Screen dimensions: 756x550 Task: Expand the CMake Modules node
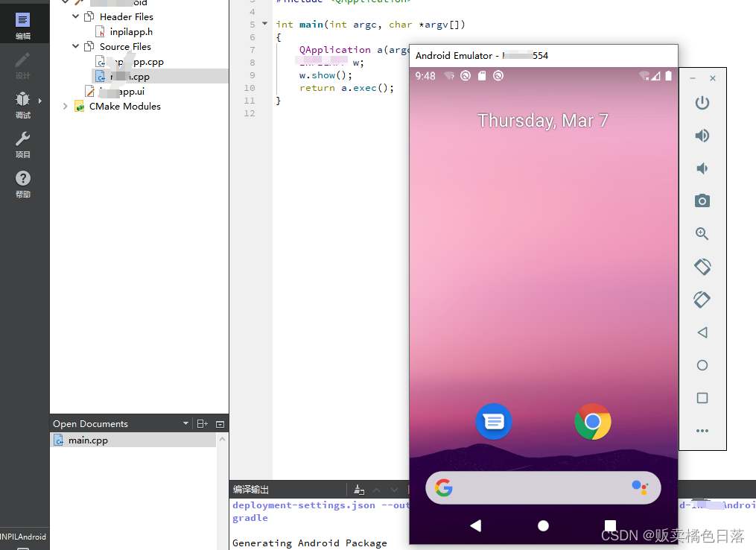click(65, 106)
